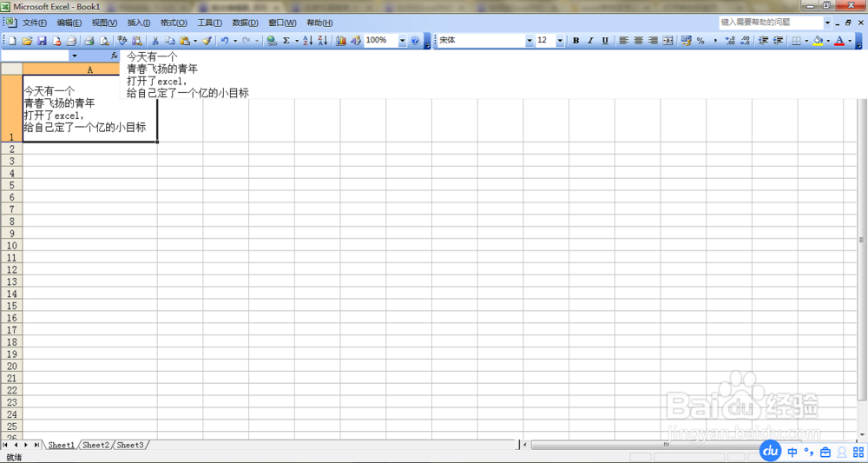Apply percent style to the cell
The height and width of the screenshot is (463, 868).
(700, 41)
